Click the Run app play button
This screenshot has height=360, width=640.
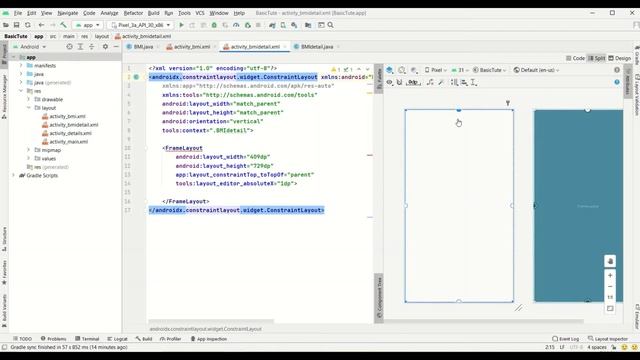181,25
